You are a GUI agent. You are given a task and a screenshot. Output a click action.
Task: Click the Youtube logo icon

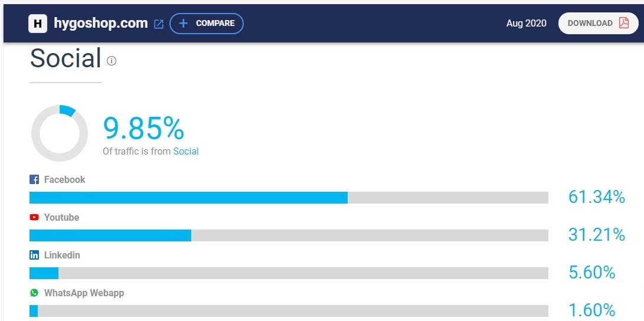(34, 218)
